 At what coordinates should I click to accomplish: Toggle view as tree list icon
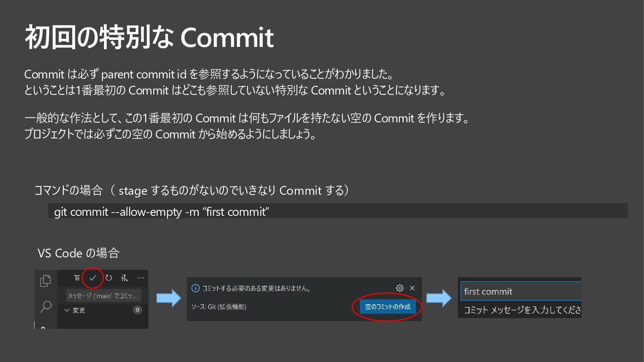pyautogui.click(x=77, y=278)
